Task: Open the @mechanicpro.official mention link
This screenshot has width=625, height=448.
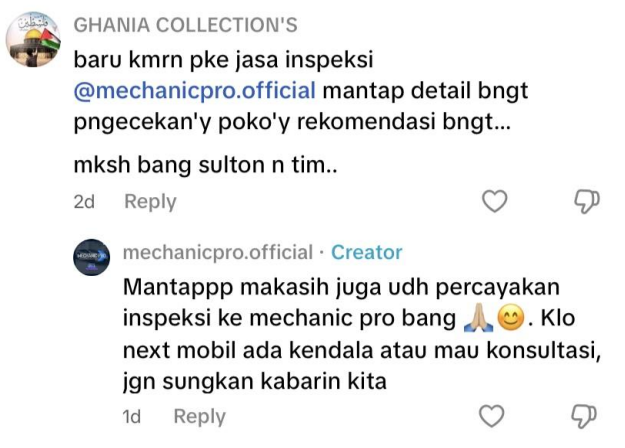Action: click(x=195, y=91)
